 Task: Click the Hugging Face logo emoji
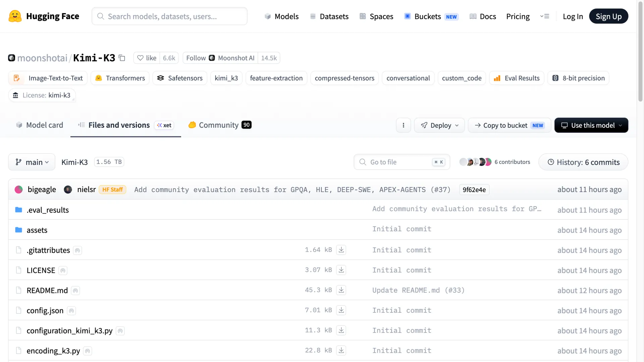coord(15,16)
